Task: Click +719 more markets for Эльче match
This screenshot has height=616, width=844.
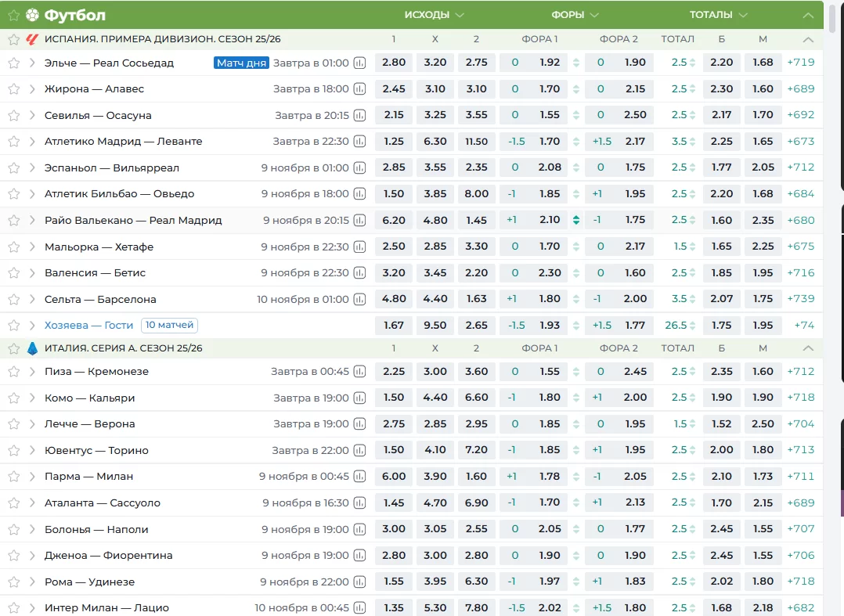Action: pyautogui.click(x=800, y=63)
